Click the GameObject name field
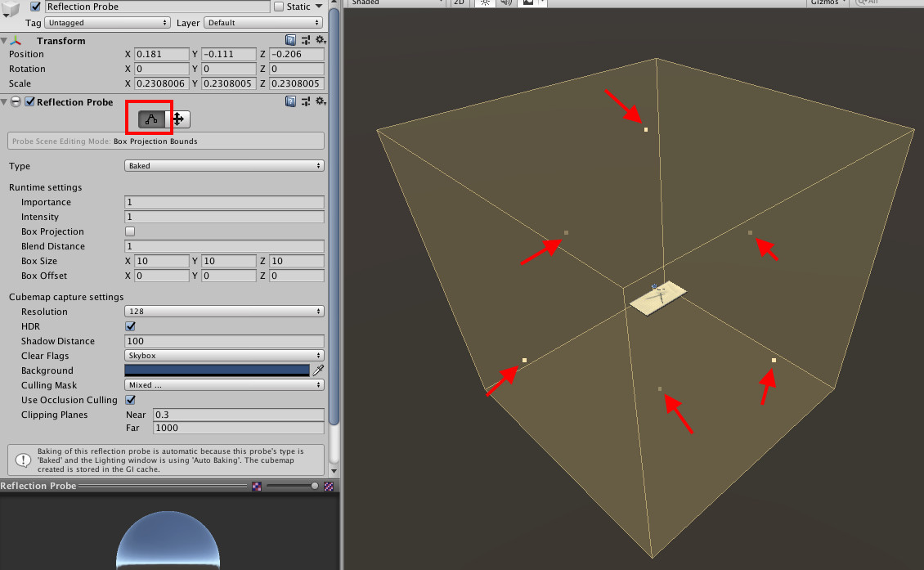The width and height of the screenshot is (924, 570). click(157, 7)
